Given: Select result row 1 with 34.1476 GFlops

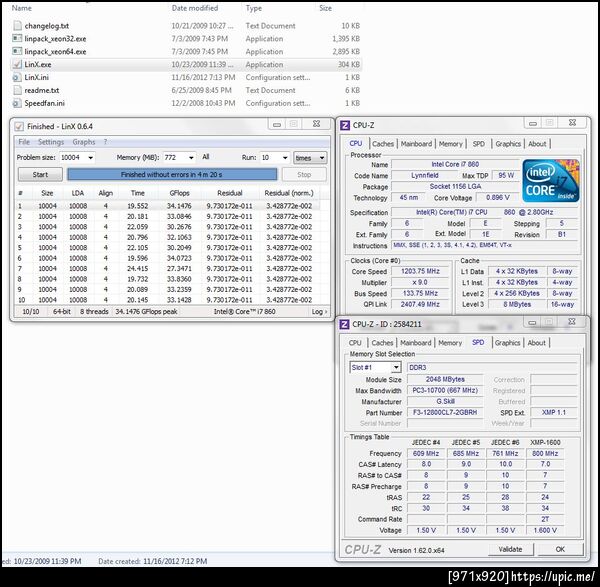Looking at the screenshot, I should click(168, 206).
